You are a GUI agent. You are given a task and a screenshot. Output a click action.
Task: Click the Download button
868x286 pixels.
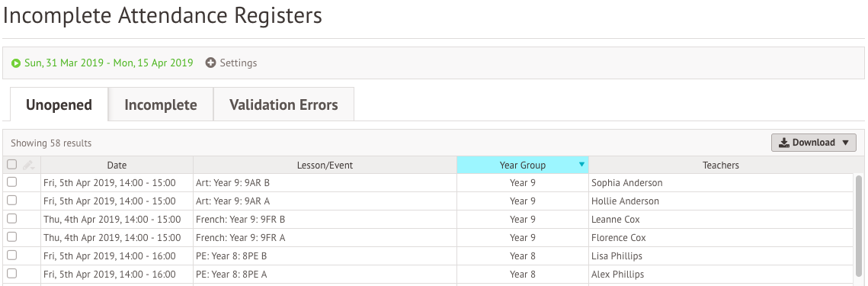tap(813, 143)
